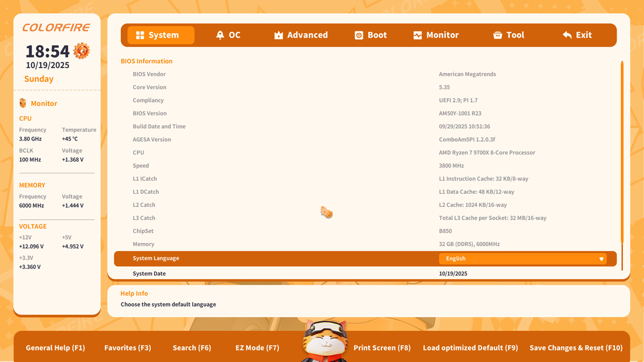The width and height of the screenshot is (644, 362).
Task: Click the Exit arrow icon
Action: (567, 35)
